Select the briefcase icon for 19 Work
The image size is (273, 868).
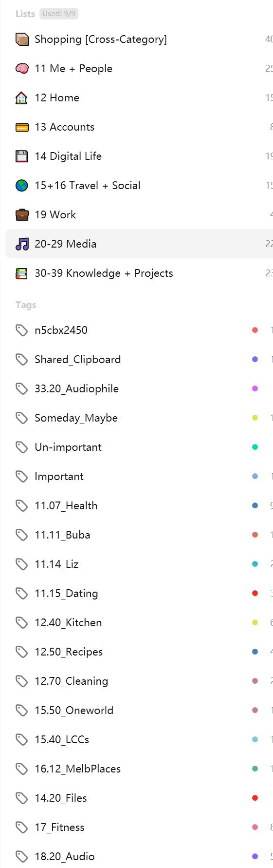click(x=22, y=215)
